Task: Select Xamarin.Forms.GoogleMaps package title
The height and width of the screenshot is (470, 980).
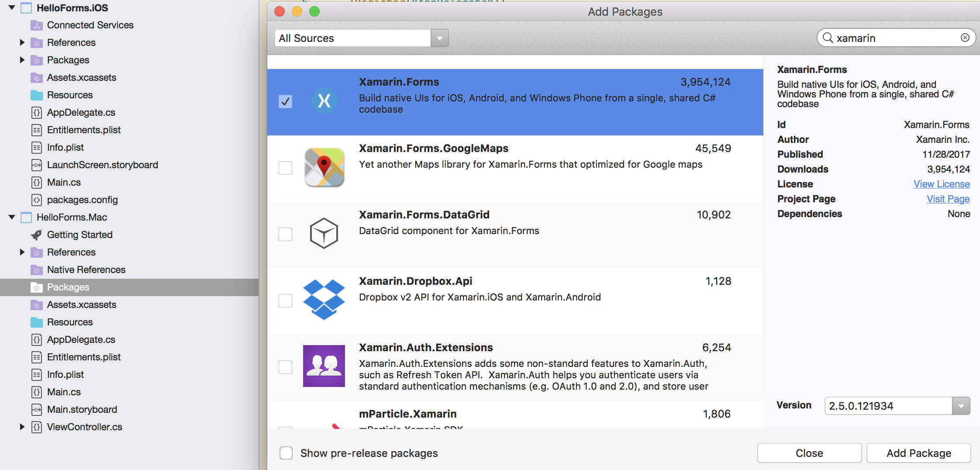Action: pos(434,148)
